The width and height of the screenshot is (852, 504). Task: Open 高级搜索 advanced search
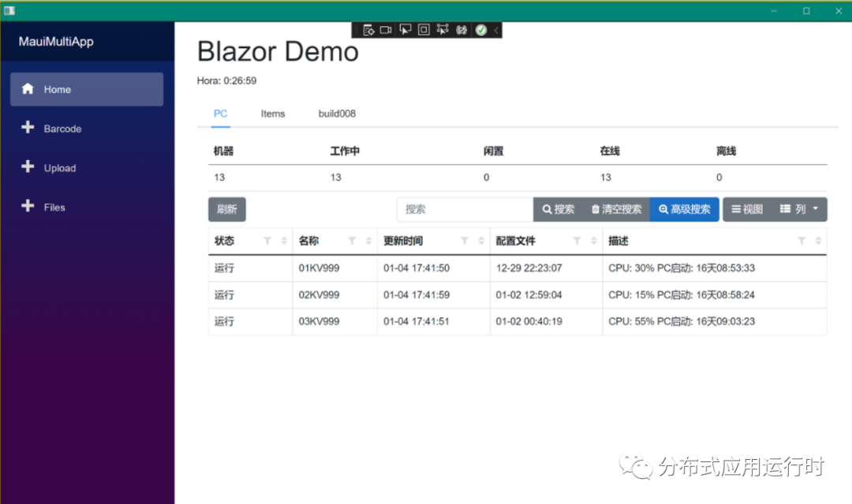pos(685,209)
